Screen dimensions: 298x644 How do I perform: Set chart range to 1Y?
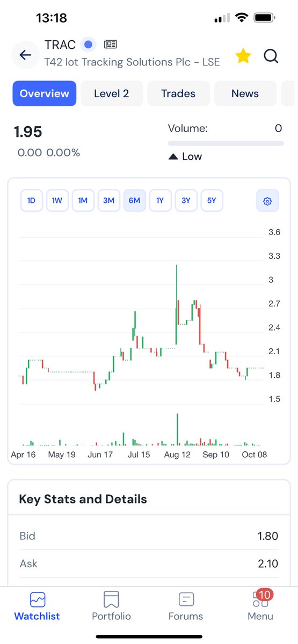click(x=160, y=201)
